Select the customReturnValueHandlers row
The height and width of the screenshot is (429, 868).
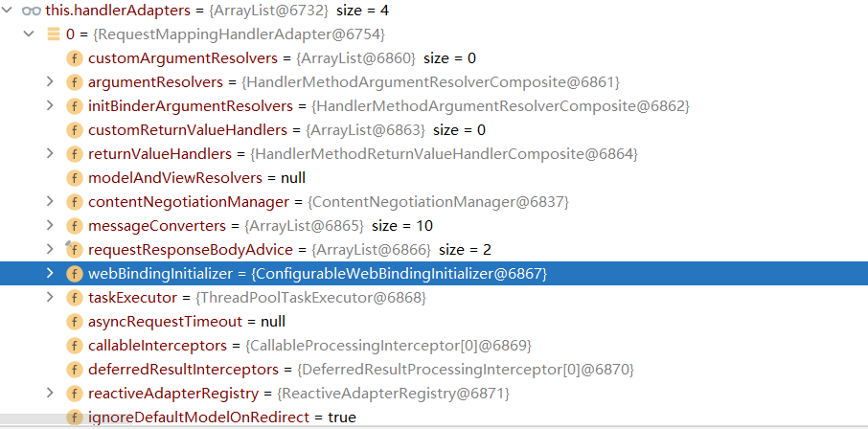tap(434, 130)
